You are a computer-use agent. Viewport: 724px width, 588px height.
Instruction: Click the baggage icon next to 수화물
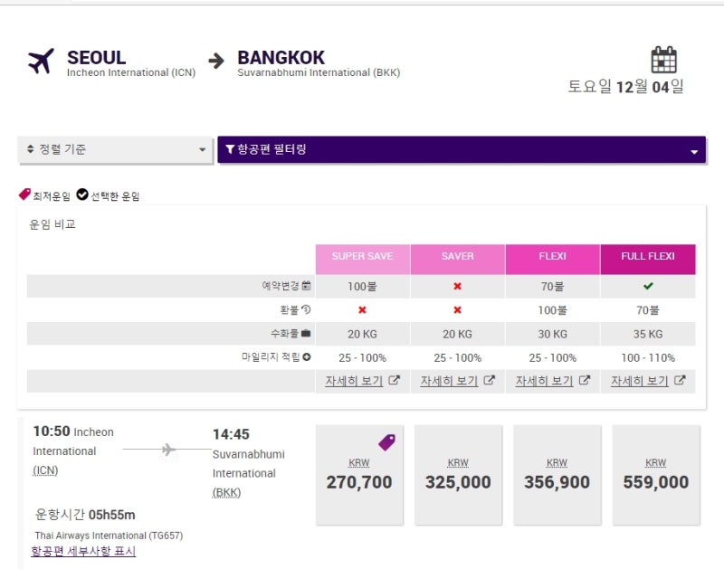tap(306, 333)
